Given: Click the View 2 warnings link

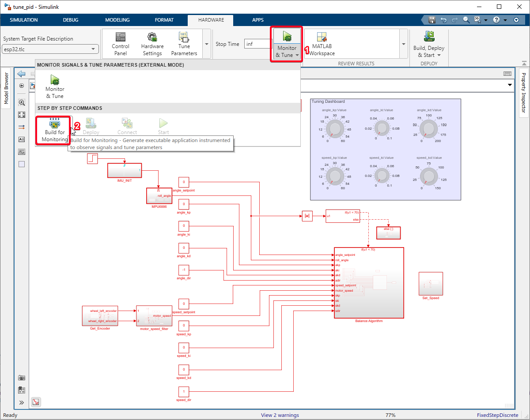Looking at the screenshot, I should point(280,415).
